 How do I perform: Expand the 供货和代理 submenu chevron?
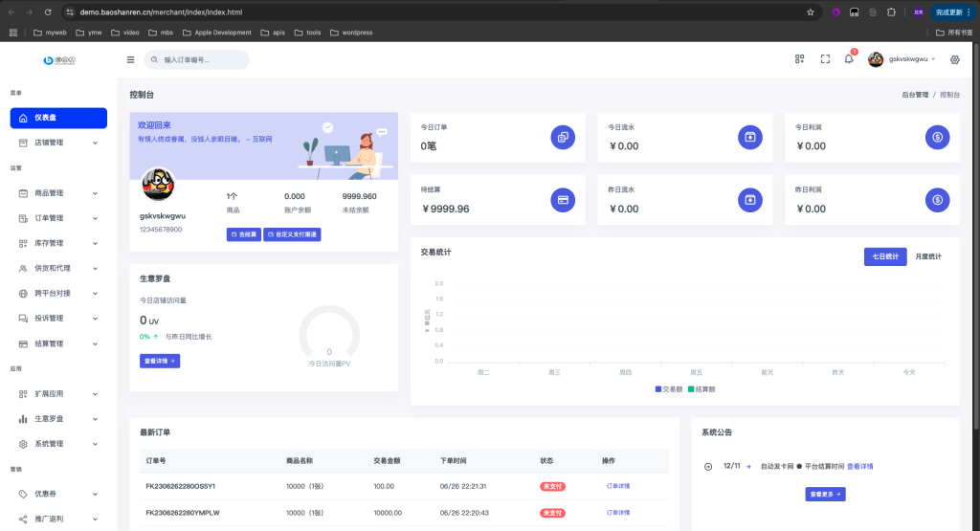(95, 269)
